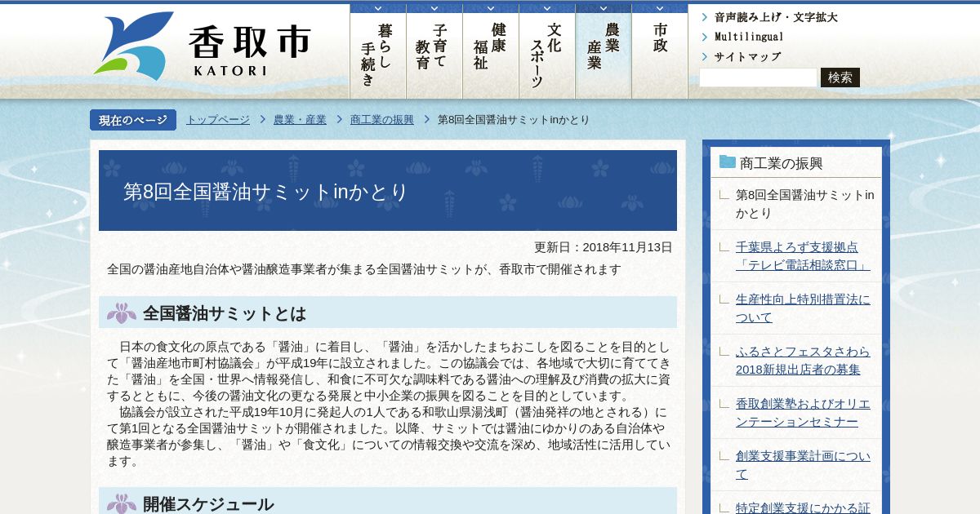Expand chevron above 暮らし手続き tab

click(378, 9)
